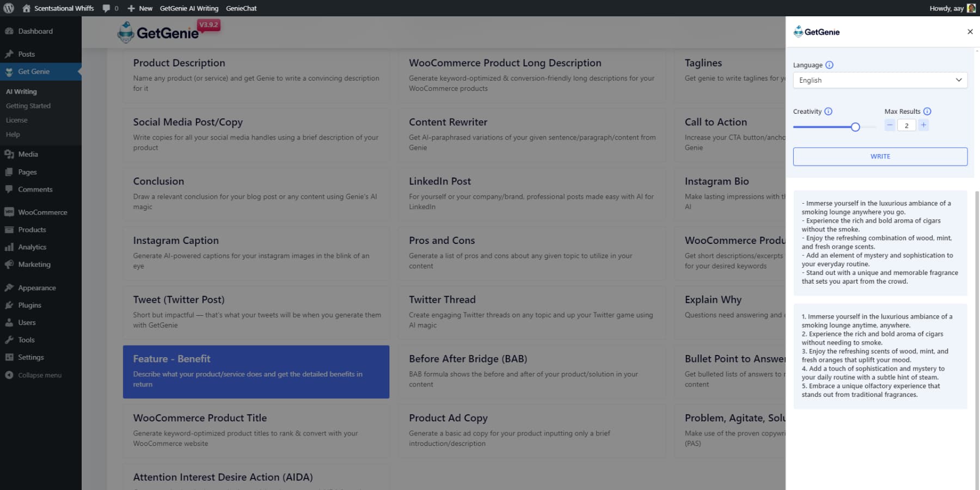The width and height of the screenshot is (980, 490).
Task: Open Analytics from the sidebar chart icon
Action: coord(9,247)
